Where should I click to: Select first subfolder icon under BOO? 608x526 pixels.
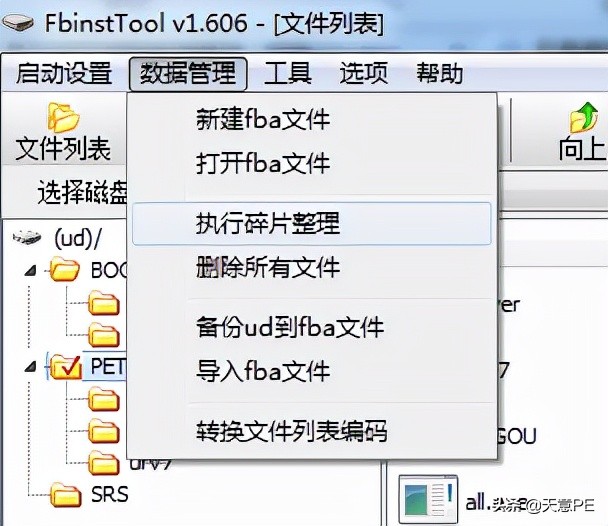click(x=104, y=303)
